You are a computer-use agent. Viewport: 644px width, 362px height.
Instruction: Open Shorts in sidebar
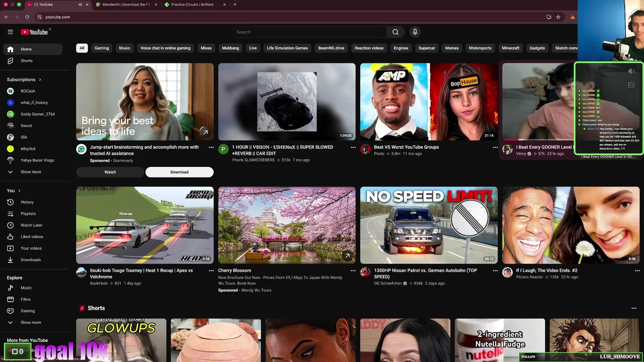pyautogui.click(x=33, y=61)
